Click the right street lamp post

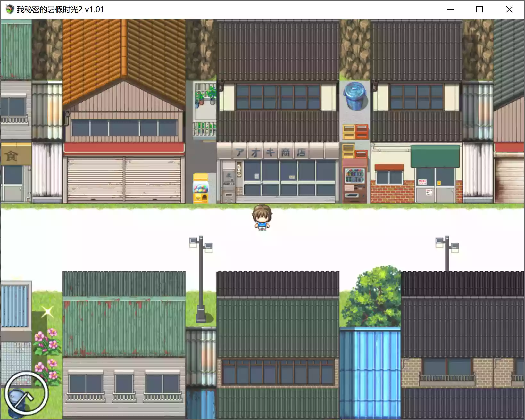pos(447,253)
